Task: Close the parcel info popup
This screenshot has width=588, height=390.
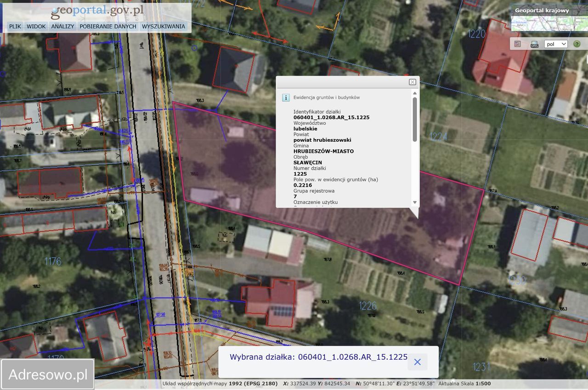Action: coord(413,82)
